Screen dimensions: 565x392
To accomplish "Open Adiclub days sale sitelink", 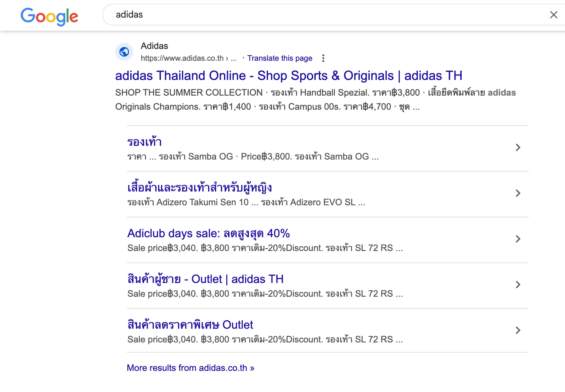I will 208,233.
